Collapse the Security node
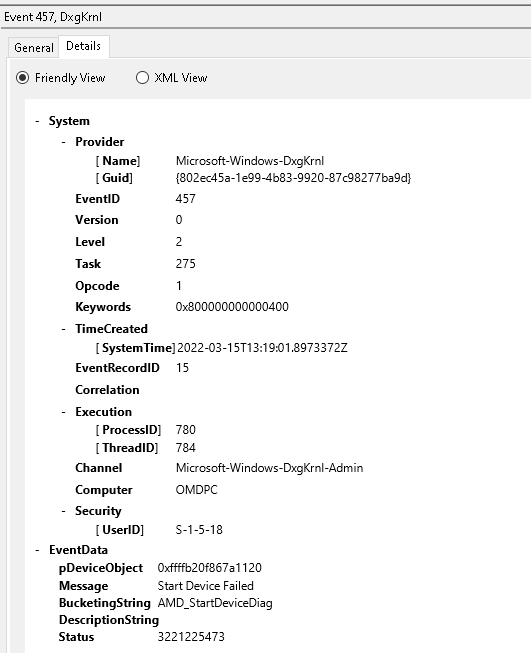This screenshot has width=531, height=653. 63,511
